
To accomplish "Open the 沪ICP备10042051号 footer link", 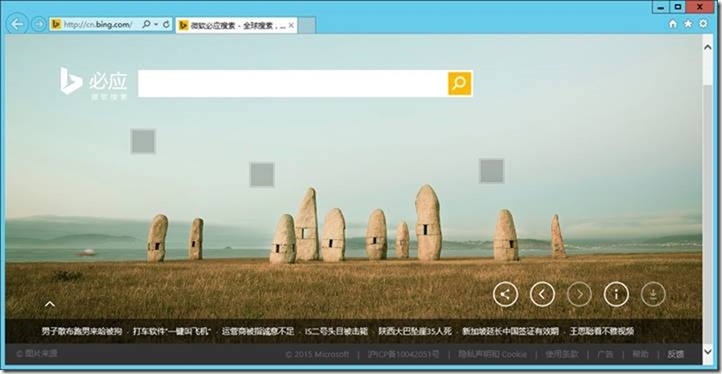I will tap(403, 354).
